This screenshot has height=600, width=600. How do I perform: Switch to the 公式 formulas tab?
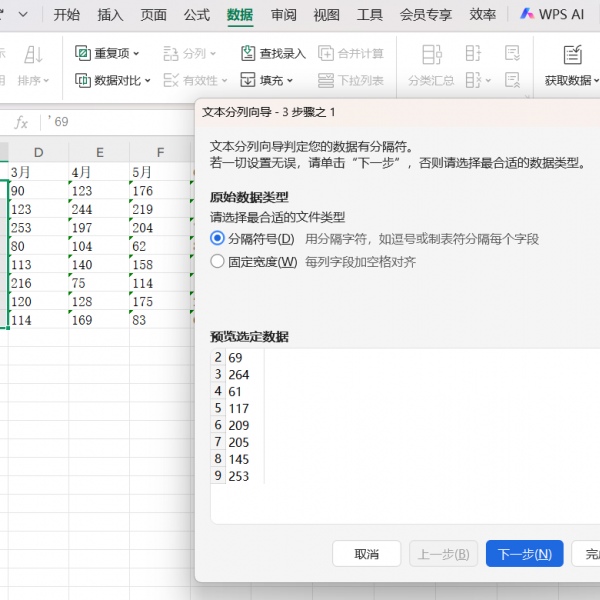pyautogui.click(x=197, y=15)
